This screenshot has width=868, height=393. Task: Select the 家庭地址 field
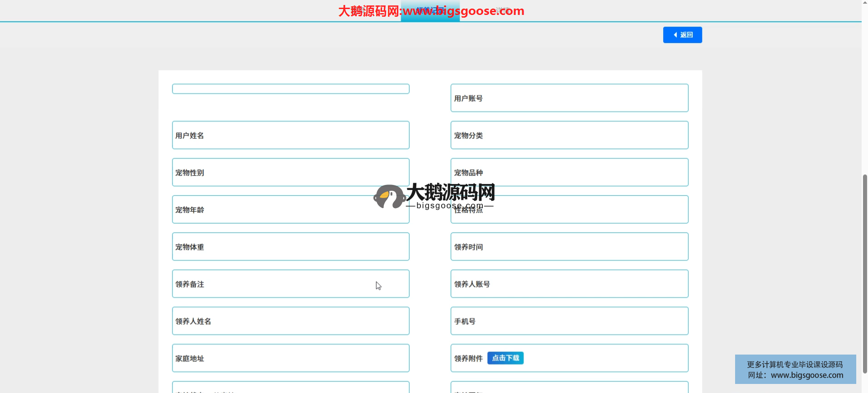click(290, 358)
